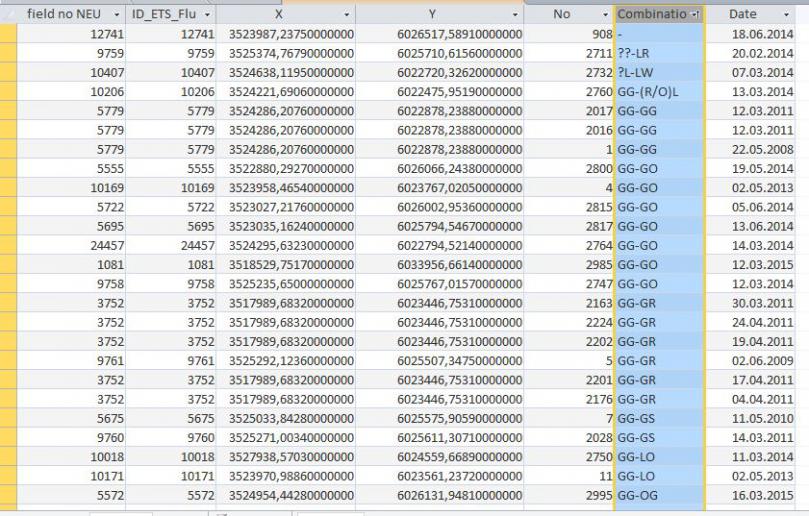This screenshot has height=516, width=809.
Task: Select the record via row selector for No 2995
Action: pos(8,495)
